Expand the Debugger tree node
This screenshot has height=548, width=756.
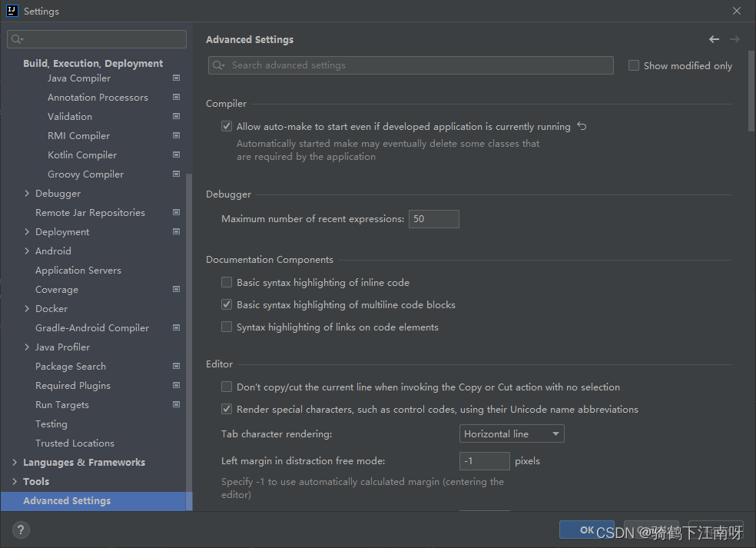coord(27,193)
